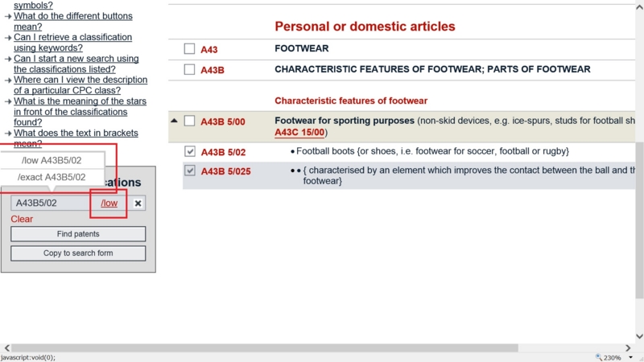Open the /low option dropdown link

coord(109,204)
